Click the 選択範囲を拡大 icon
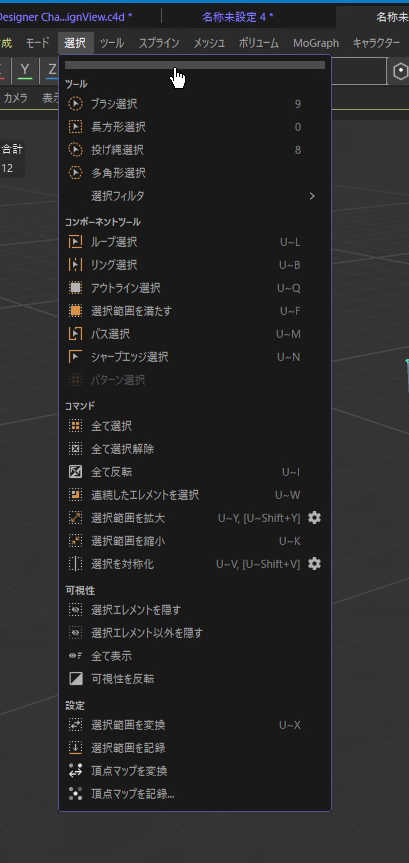This screenshot has height=863, width=409. pyautogui.click(x=75, y=518)
